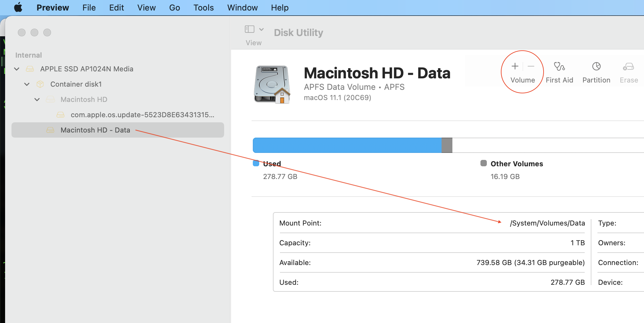Open the Apple menu
The image size is (644, 323).
coord(18,7)
